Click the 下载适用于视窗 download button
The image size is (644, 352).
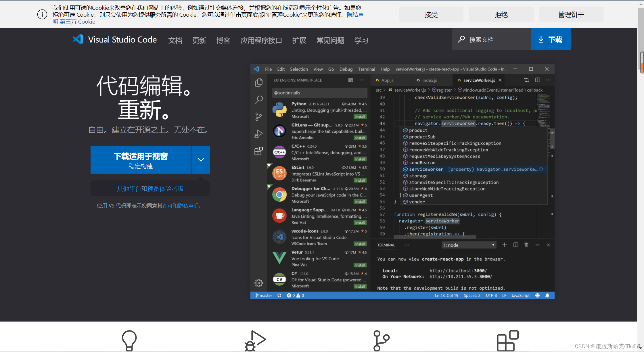pyautogui.click(x=141, y=160)
